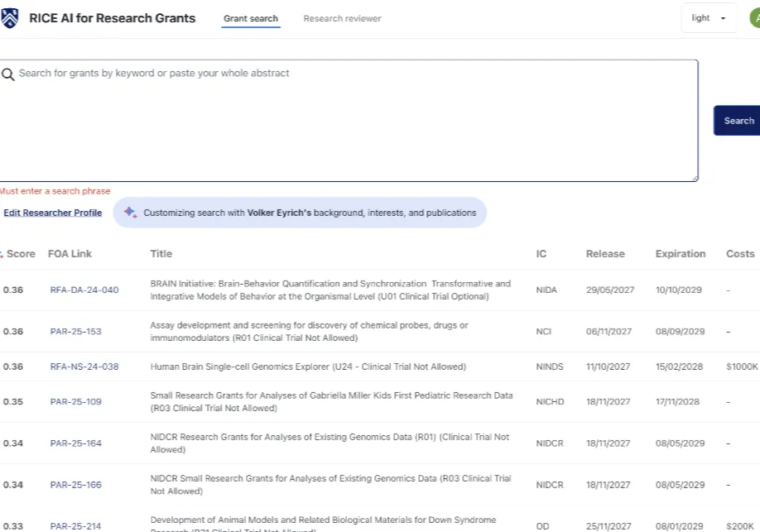Click expiration date 15/02/2028
The image size is (760, 532).
[679, 367]
